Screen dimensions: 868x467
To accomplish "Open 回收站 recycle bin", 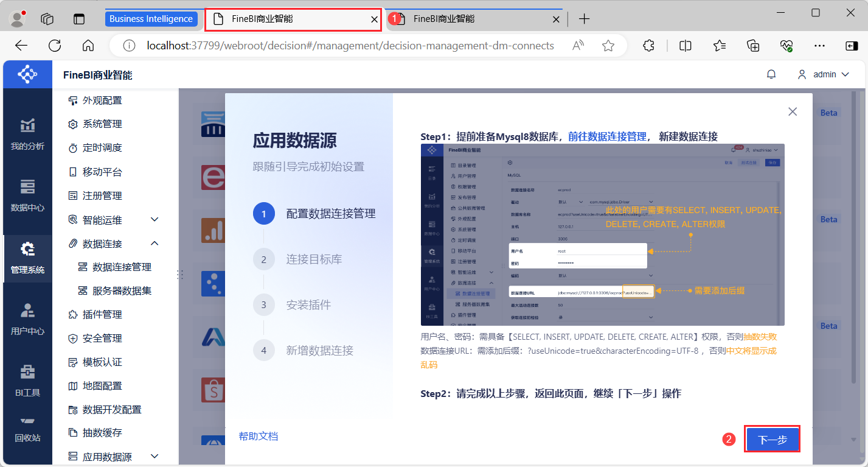I will pos(27,429).
